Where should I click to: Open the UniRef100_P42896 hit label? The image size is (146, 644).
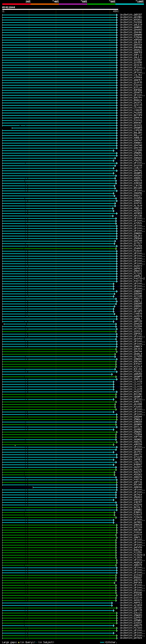point(131,22)
